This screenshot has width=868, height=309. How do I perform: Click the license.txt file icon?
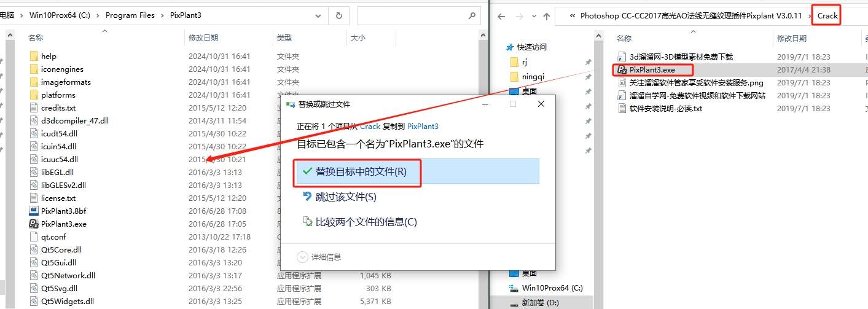[34, 198]
